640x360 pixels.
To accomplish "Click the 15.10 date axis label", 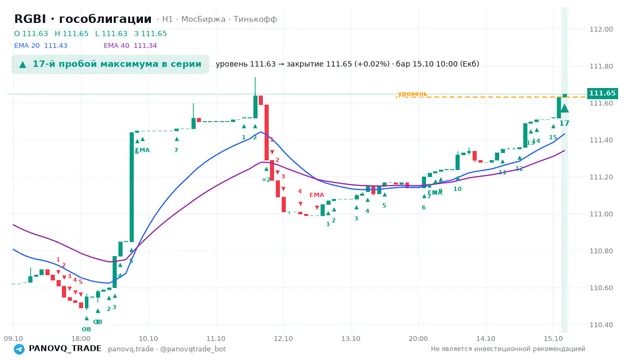I will click(553, 338).
